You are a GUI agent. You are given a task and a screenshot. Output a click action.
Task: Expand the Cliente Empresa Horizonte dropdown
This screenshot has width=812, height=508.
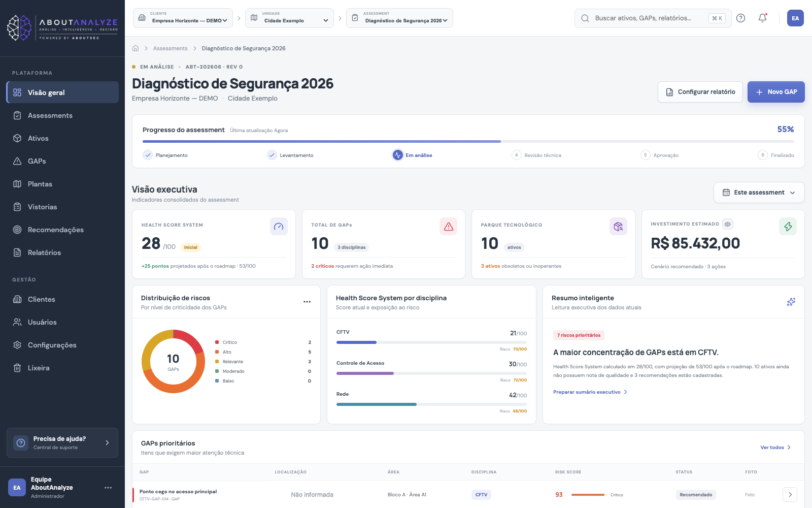pos(183,18)
